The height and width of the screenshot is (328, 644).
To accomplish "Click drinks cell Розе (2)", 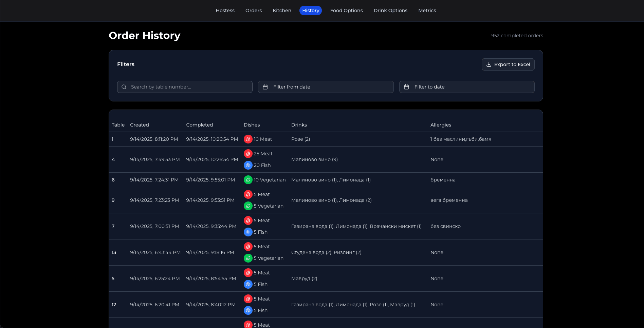I will point(300,139).
